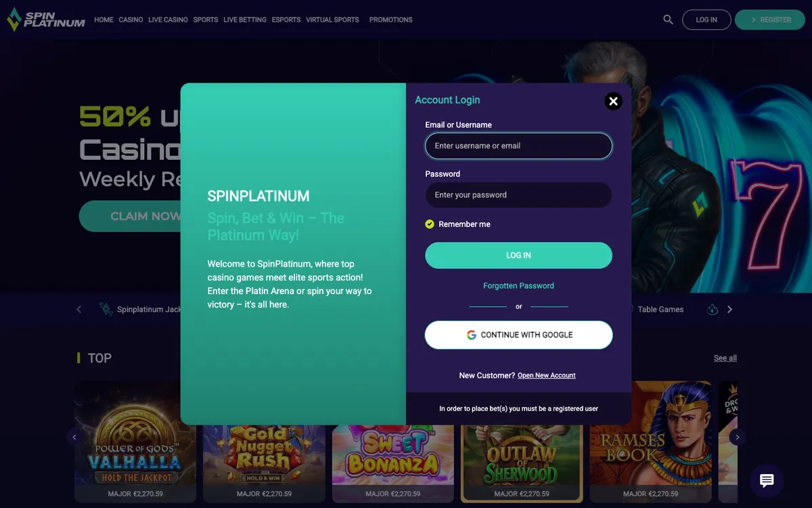Click the Spinplatinum Jackpot category icon

tap(106, 310)
